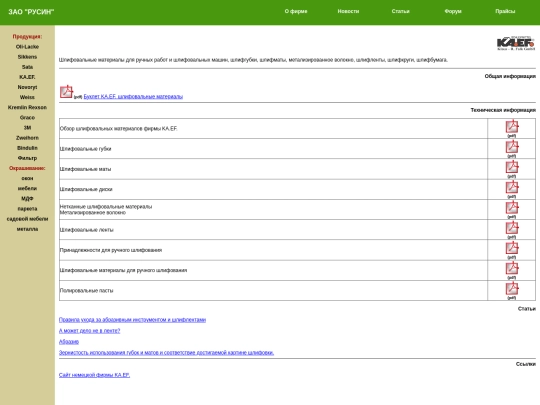Viewport: 540px width, 405px height.
Task: Open PDF for Шлифовальные губки
Action: (512, 147)
